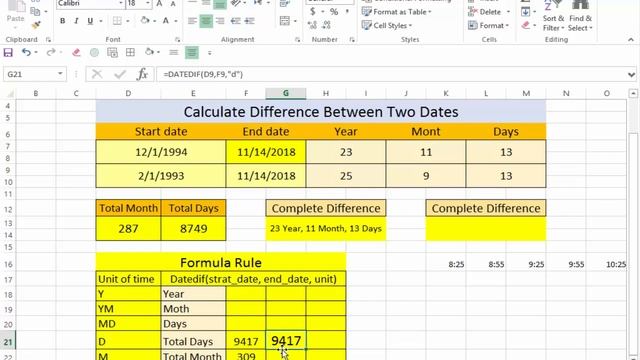Click the Cancel X in formula bar
This screenshot has width=640, height=360.
(97, 74)
